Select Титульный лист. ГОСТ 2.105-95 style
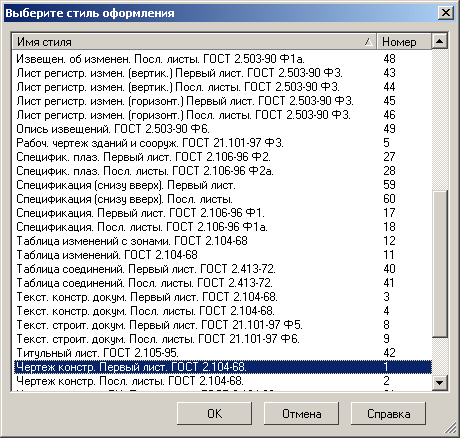This screenshot has width=460, height=438. coord(222,353)
